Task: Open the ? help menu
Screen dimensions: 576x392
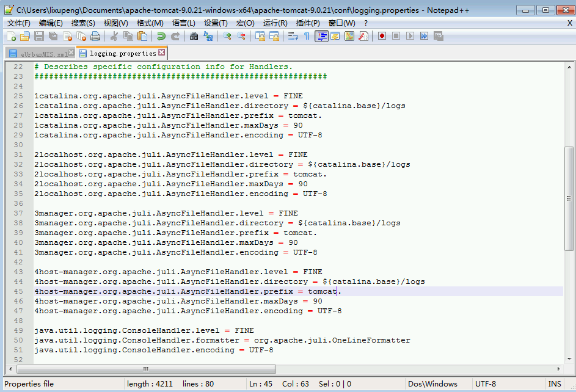Action: click(x=365, y=23)
